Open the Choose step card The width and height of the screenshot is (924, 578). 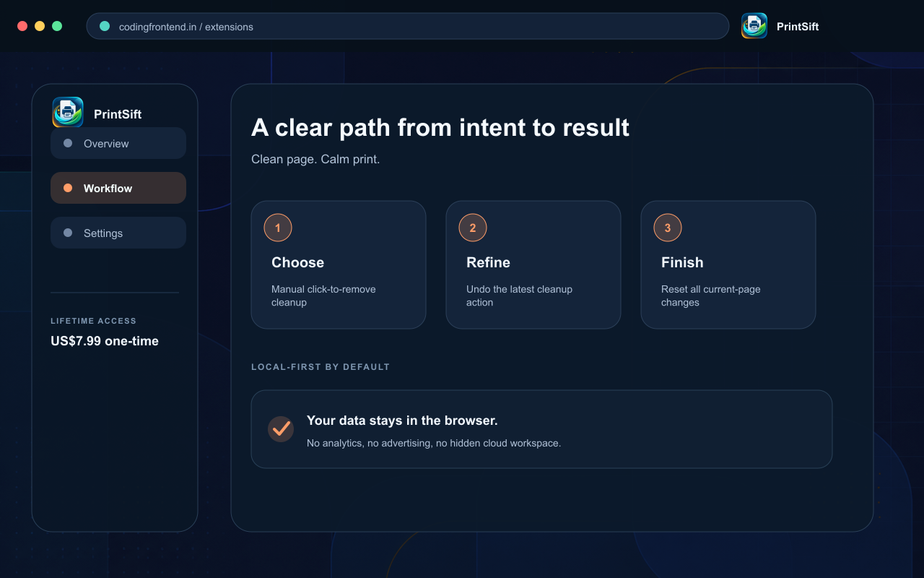coord(339,264)
